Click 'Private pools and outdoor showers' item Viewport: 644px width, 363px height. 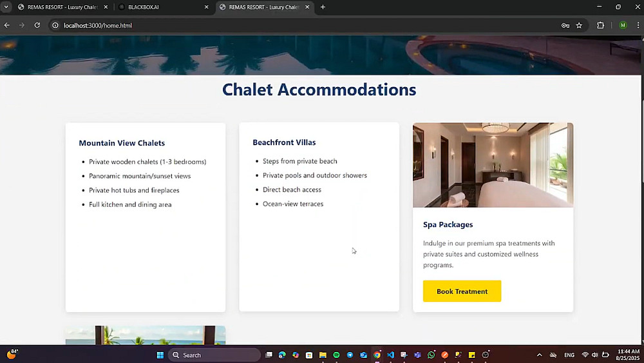click(315, 175)
